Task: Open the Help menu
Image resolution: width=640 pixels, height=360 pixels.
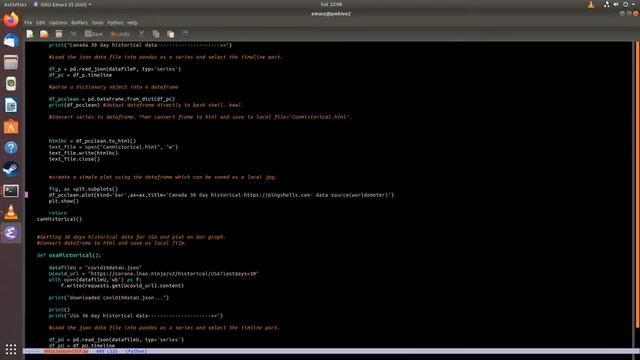Action: coord(132,23)
